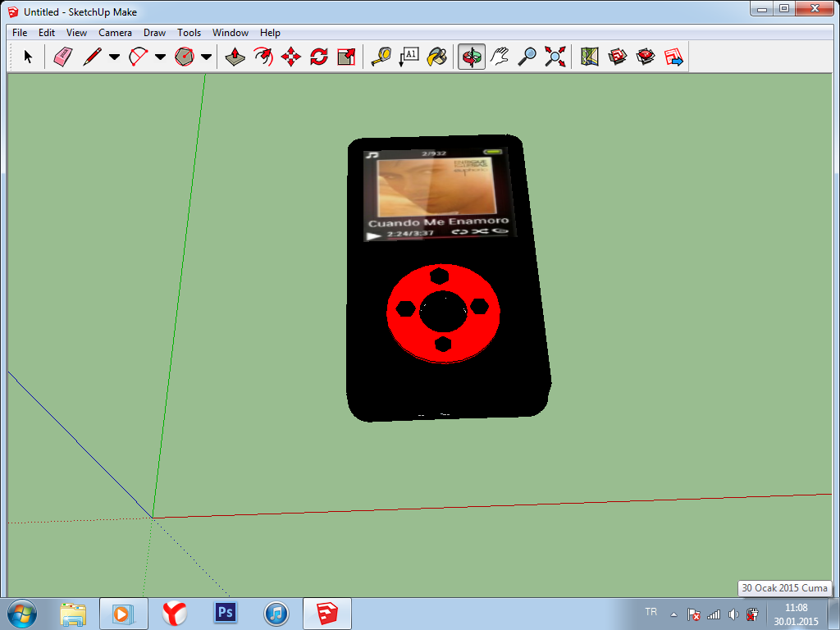Choose the Text label tool
Viewport: 840px width, 630px height.
409,57
